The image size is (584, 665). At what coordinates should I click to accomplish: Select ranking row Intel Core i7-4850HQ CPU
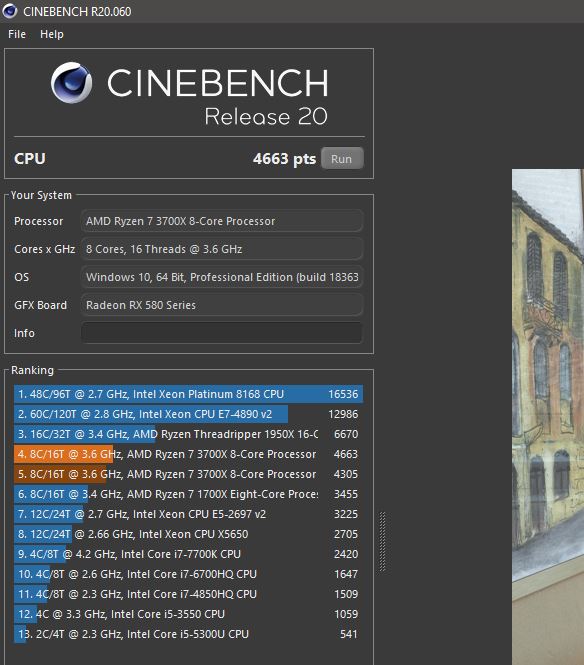(188, 593)
